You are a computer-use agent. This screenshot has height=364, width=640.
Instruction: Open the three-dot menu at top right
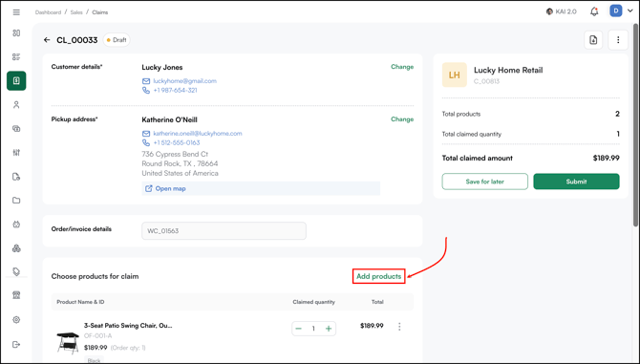[618, 40]
